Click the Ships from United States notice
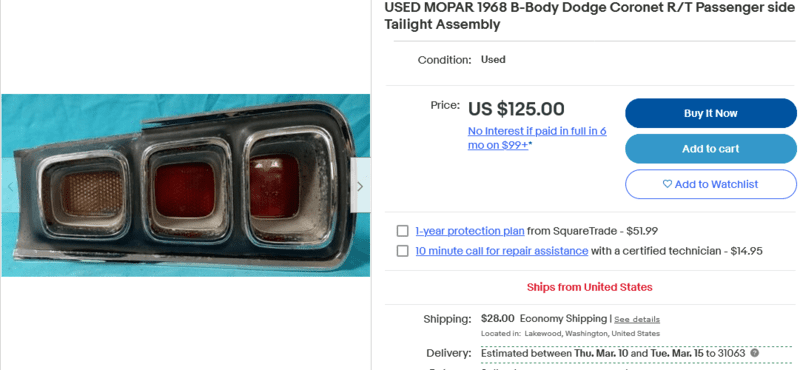This screenshot has width=800, height=370. point(589,287)
